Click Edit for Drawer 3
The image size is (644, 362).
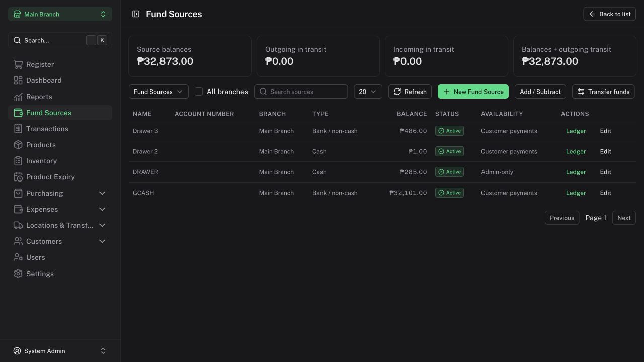tap(605, 131)
